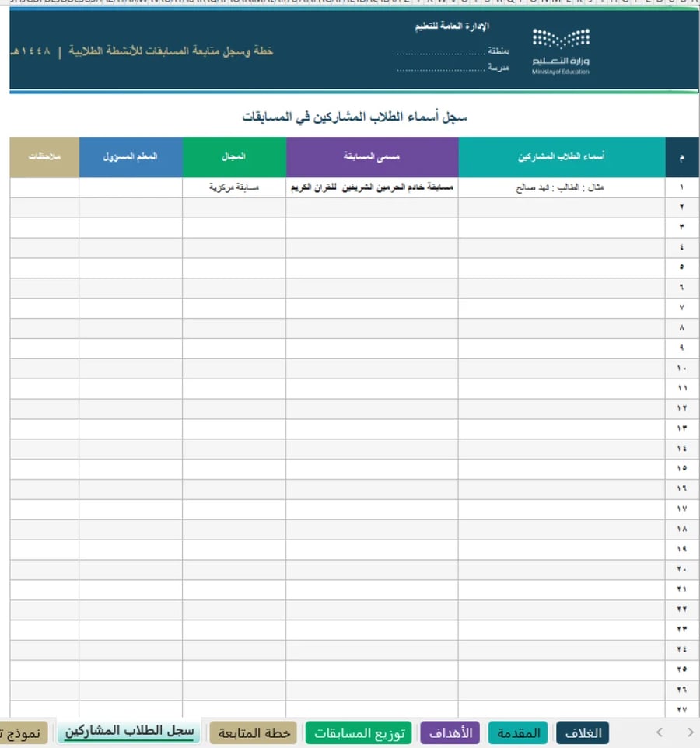Screen dimensions: 700x748
Task: Select the المجال column header
Action: pyautogui.click(x=234, y=157)
